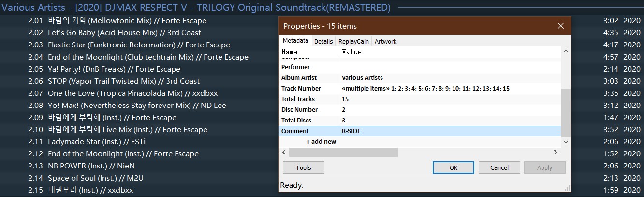
Task: Edit the Disc Number value 2
Action: coord(343,109)
